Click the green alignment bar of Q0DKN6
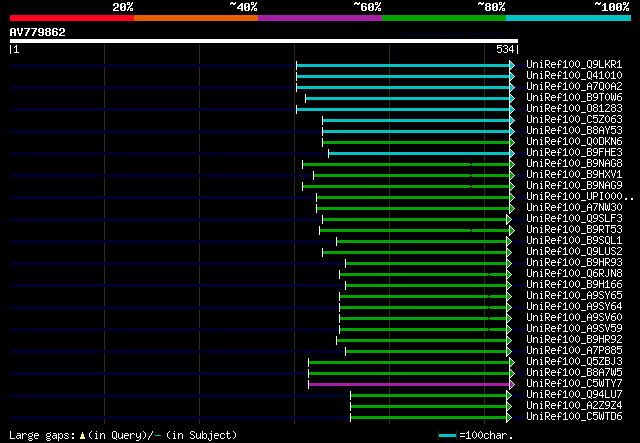This screenshot has height=443, width=640. 416,142
